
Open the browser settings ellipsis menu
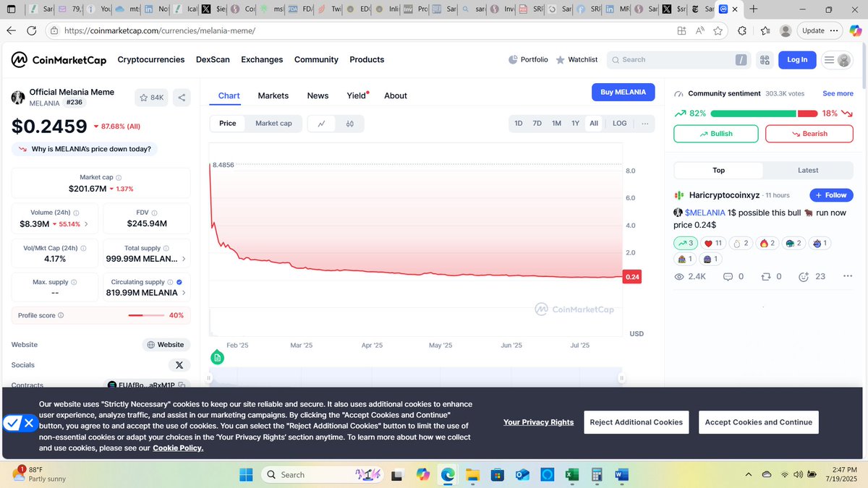835,31
